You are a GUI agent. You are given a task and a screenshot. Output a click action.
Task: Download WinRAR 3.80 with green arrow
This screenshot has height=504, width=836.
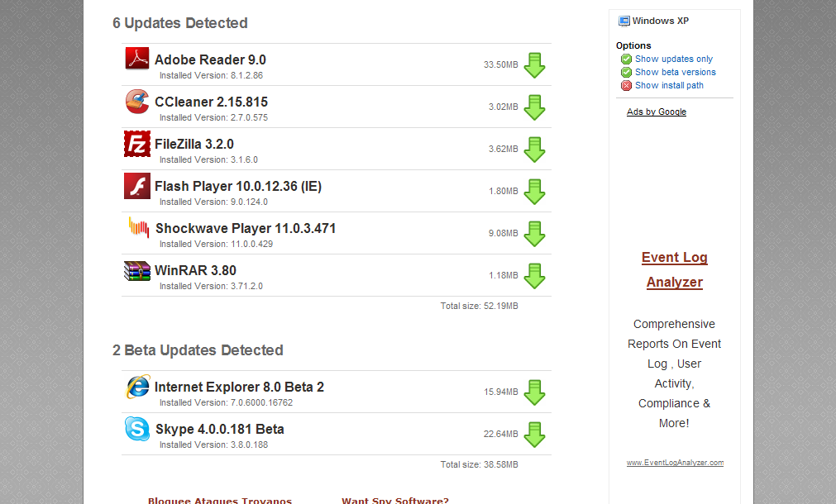tap(534, 276)
